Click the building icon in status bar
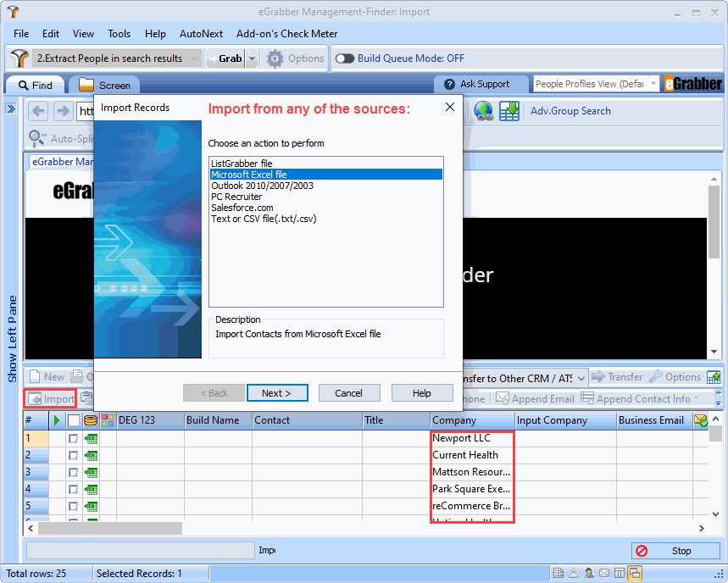The height and width of the screenshot is (583, 728). (x=559, y=573)
